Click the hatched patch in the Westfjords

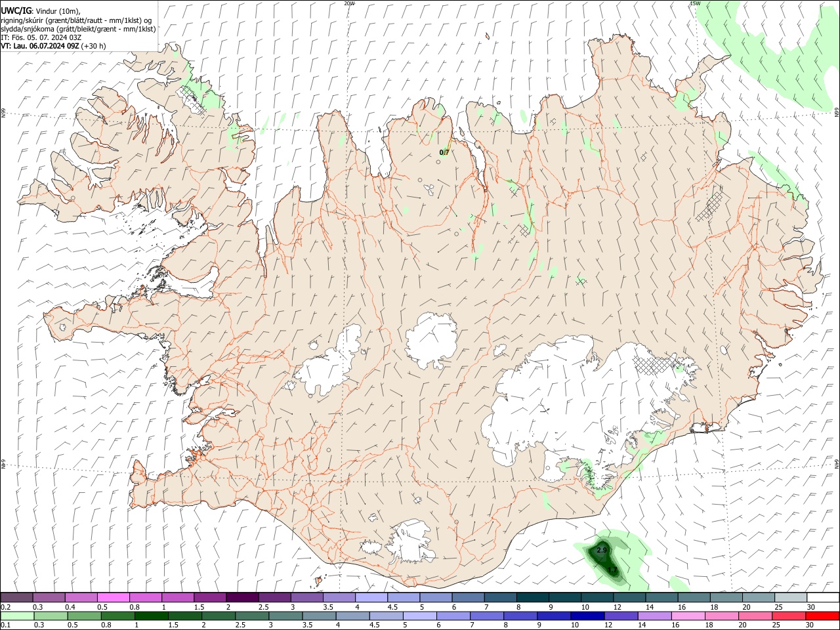pyautogui.click(x=193, y=98)
